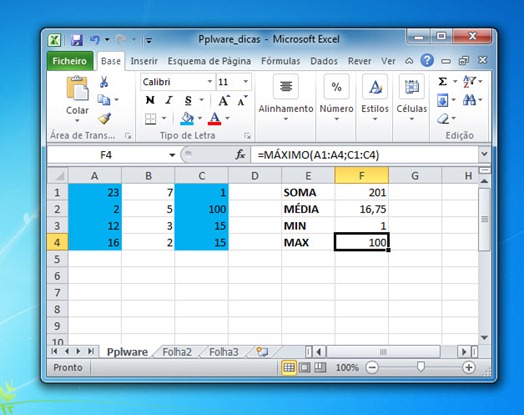Viewport: 524px width, 415px height.
Task: Click the cell labeled MÉDIA
Action: [308, 209]
